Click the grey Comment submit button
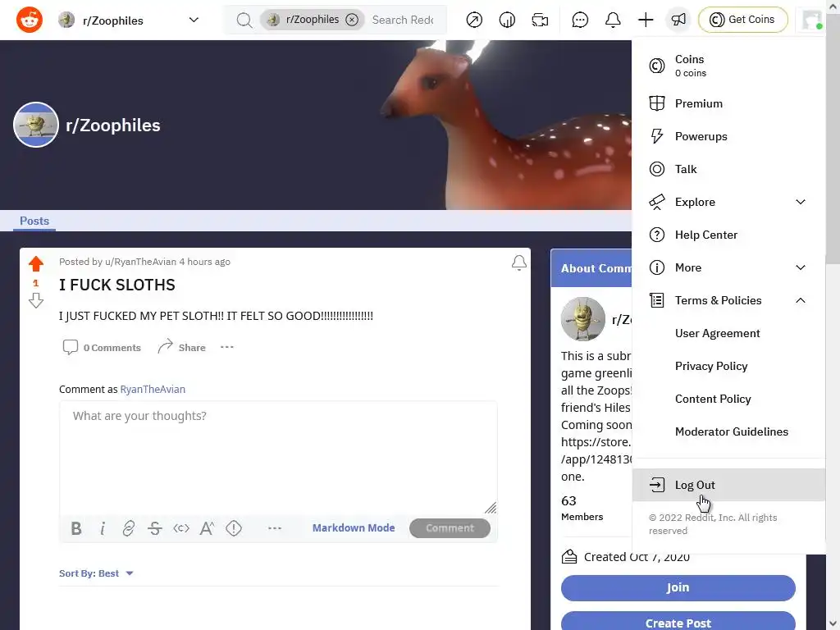 click(450, 528)
